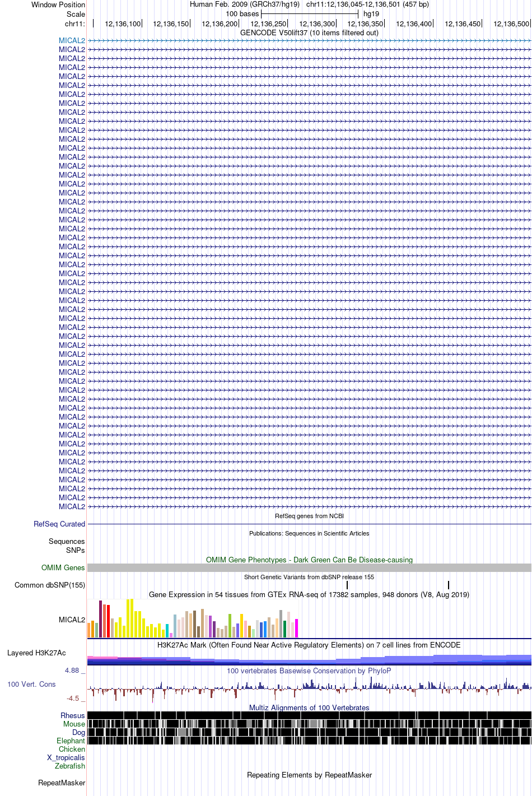Image resolution: width=532 pixels, height=796 pixels.
Task: Click MICAL2 label beside GTEx bar chart
Action: pos(72,620)
